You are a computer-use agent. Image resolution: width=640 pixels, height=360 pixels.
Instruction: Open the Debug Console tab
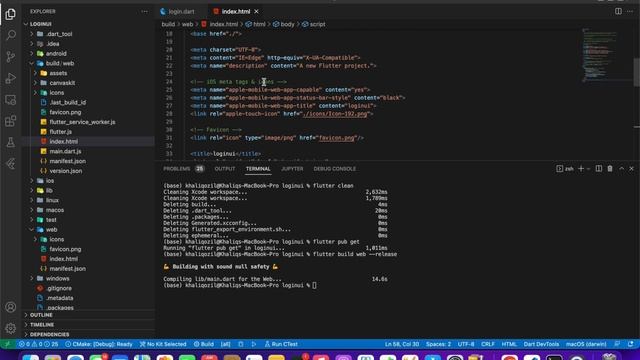point(335,169)
